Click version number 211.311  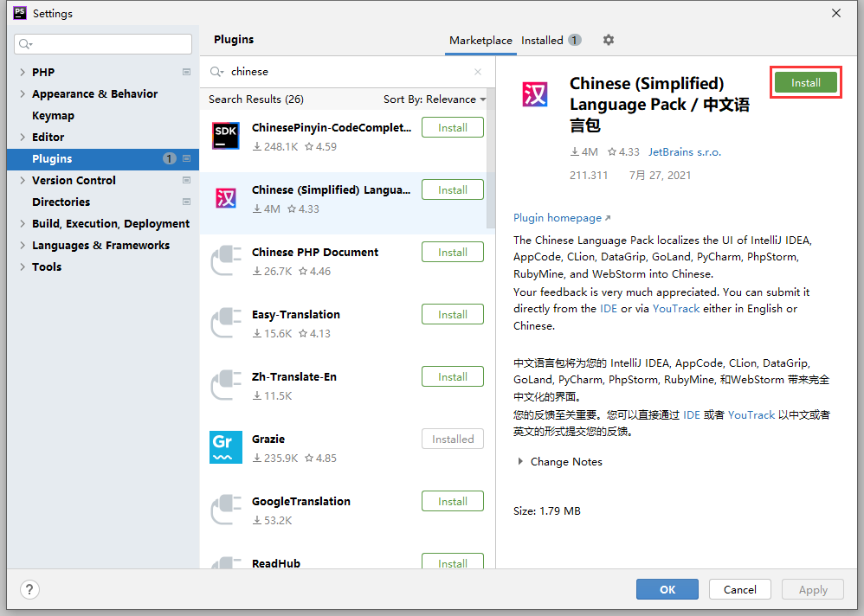(589, 175)
